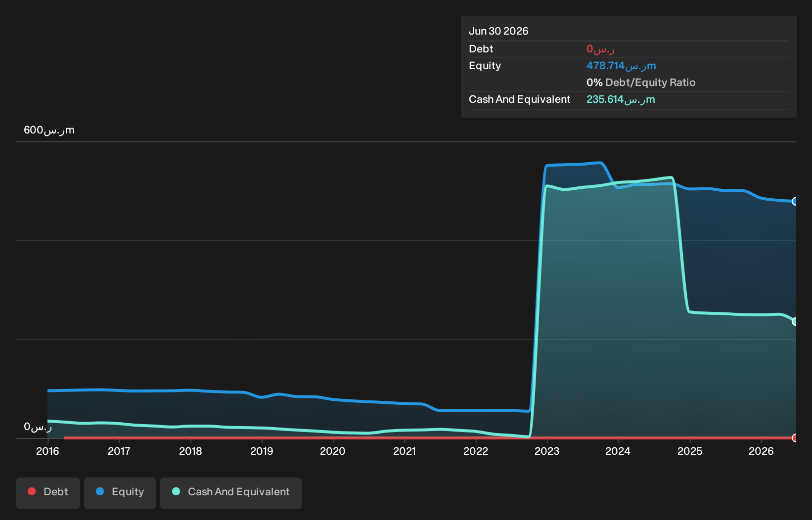Click the 'Equity' label in tooltip
The height and width of the screenshot is (520, 812).
[485, 66]
